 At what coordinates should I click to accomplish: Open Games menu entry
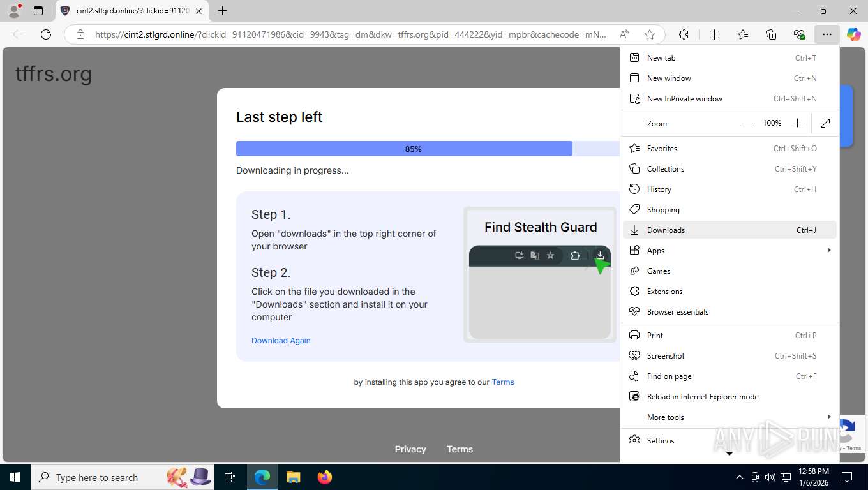coord(730,271)
